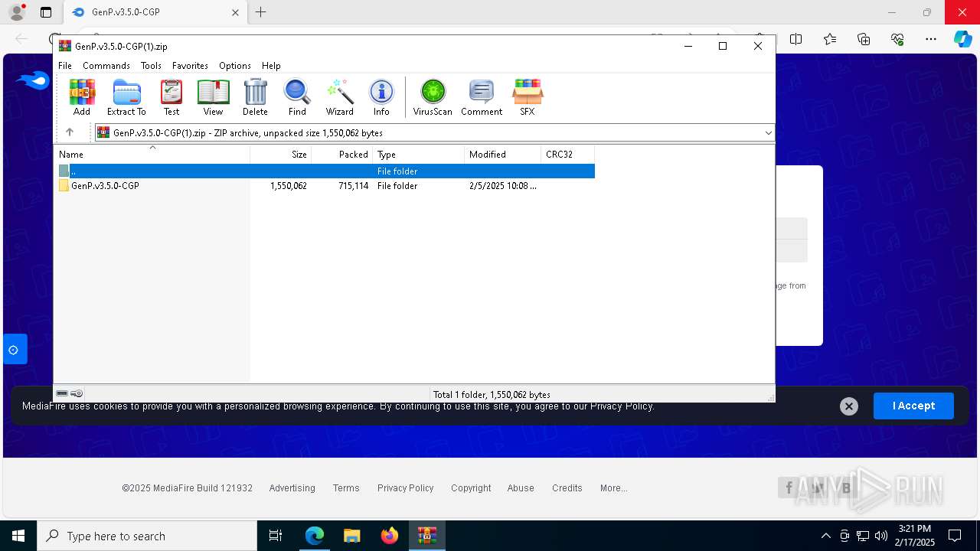Expand the More... footer link
Image resolution: width=980 pixels, height=551 pixels.
(x=614, y=488)
